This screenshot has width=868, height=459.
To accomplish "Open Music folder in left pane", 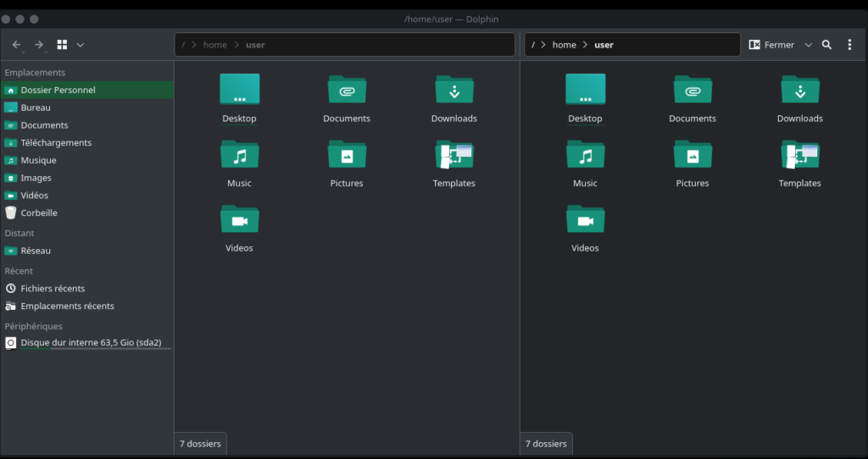I will (x=239, y=163).
